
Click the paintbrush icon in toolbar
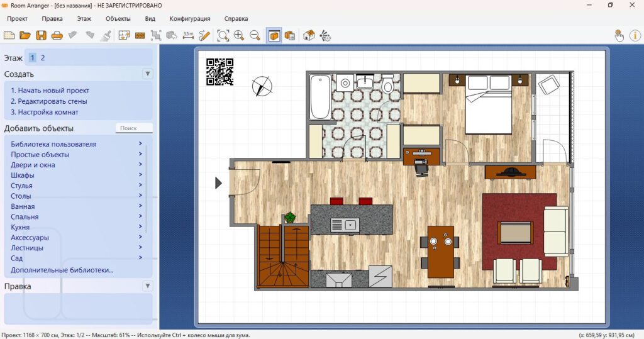click(x=106, y=36)
